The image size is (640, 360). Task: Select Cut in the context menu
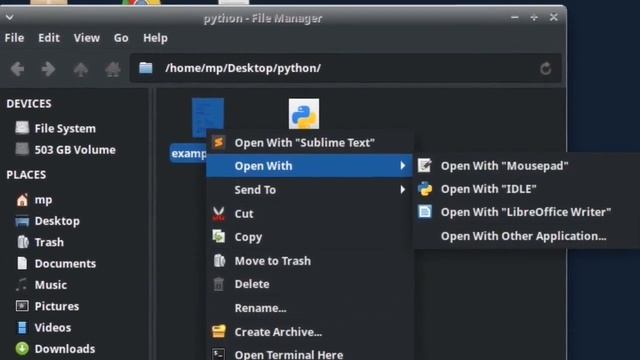(310, 213)
